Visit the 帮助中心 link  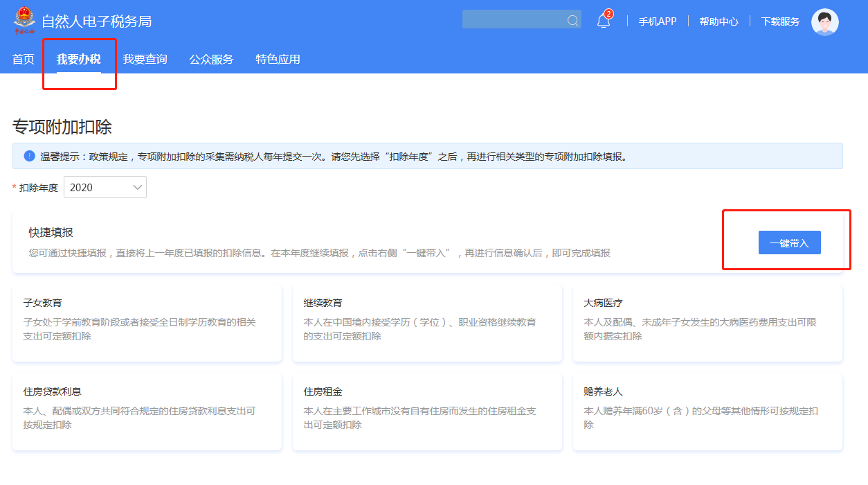[718, 21]
